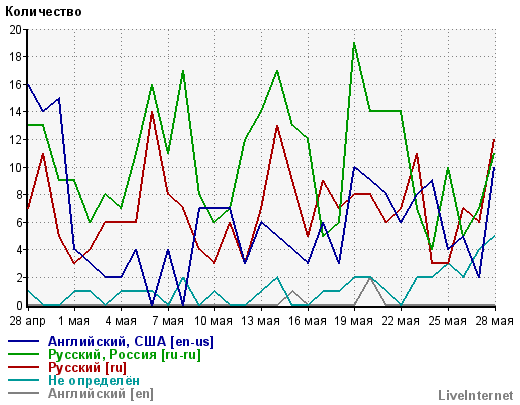
Task: Click the Английский [en] legend label
Action: [101, 394]
